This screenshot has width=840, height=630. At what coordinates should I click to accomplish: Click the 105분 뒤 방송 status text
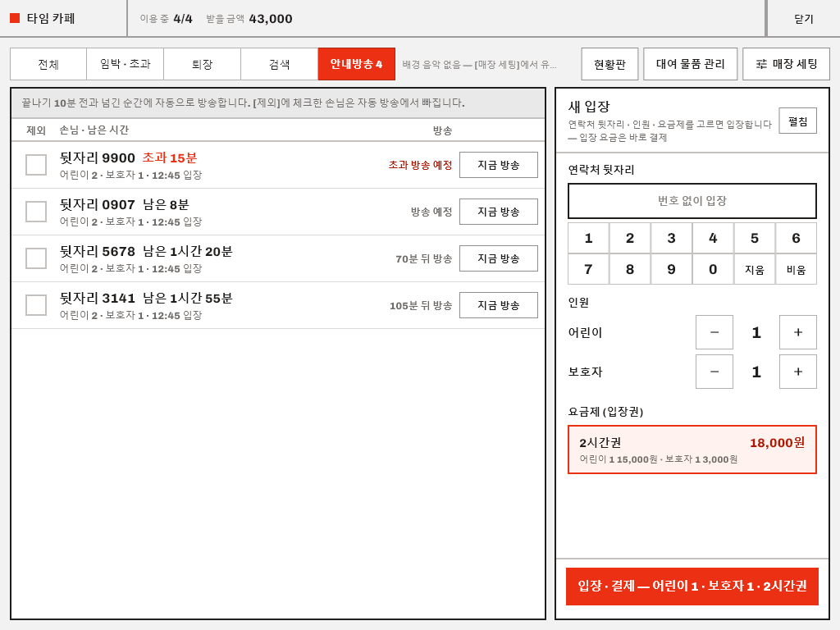click(421, 305)
